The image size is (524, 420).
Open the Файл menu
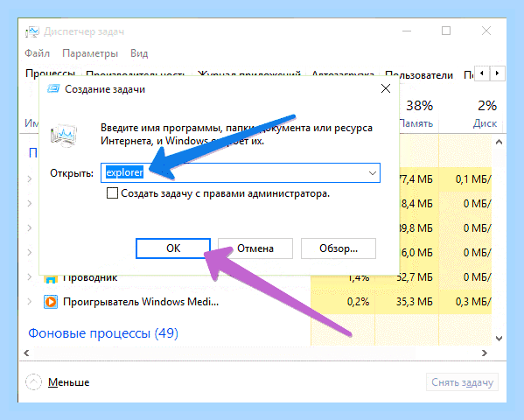37,53
